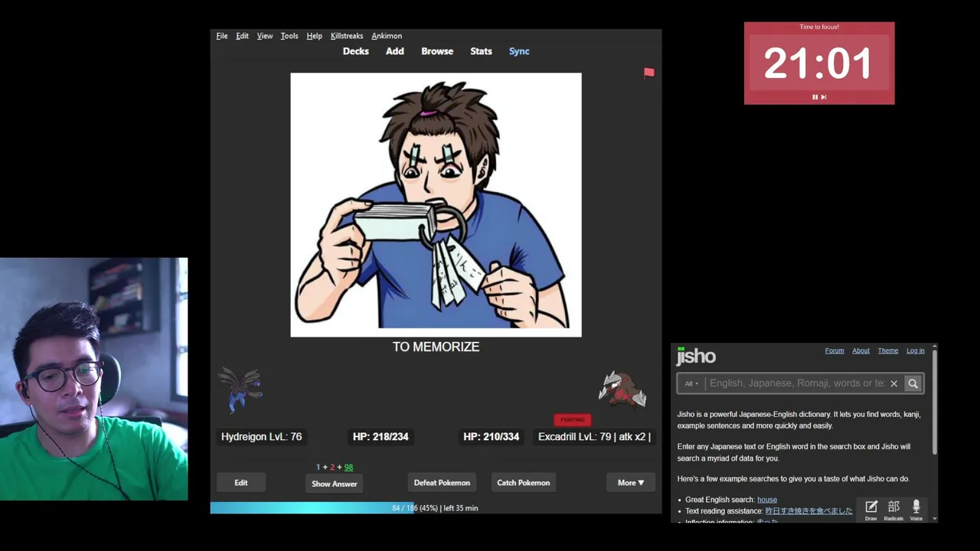980x551 pixels.
Task: Open the card Browse view
Action: [x=437, y=51]
